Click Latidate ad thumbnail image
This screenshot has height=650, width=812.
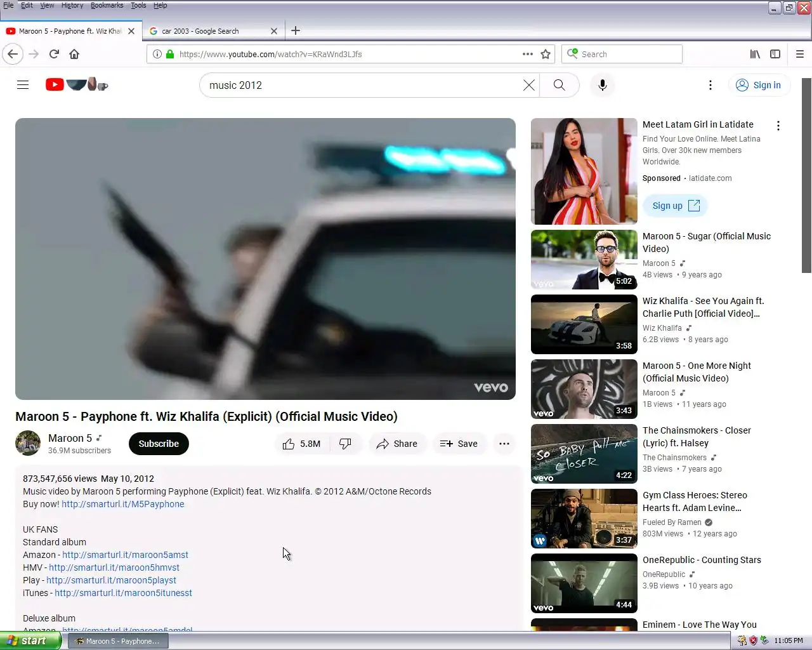[x=584, y=171]
